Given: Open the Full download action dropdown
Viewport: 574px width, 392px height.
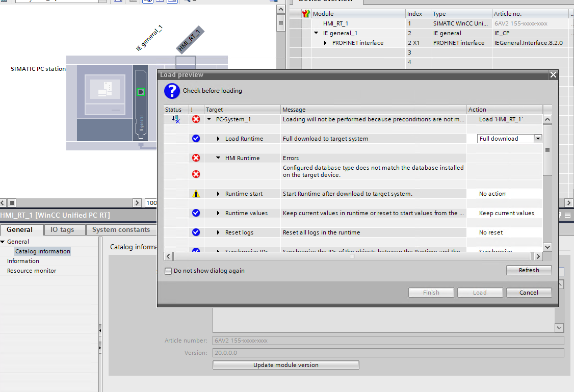Looking at the screenshot, I should [x=537, y=139].
